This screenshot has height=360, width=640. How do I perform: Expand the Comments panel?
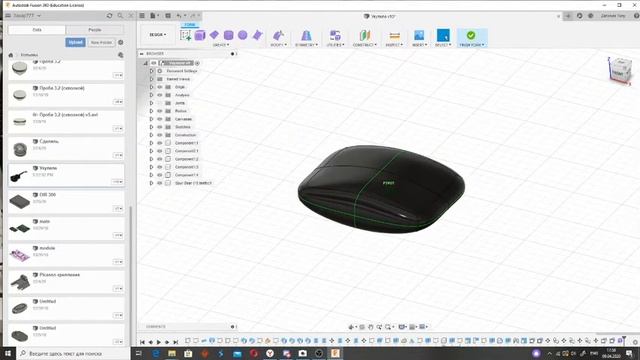tap(233, 327)
